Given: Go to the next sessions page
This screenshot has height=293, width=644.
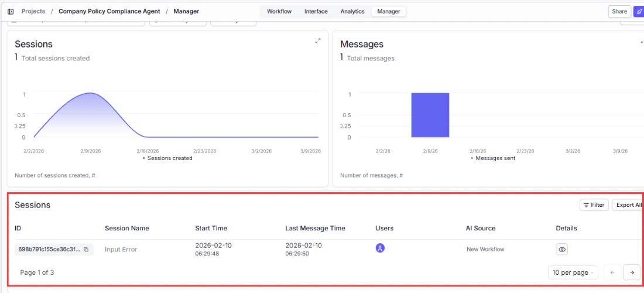Looking at the screenshot, I should click(632, 272).
